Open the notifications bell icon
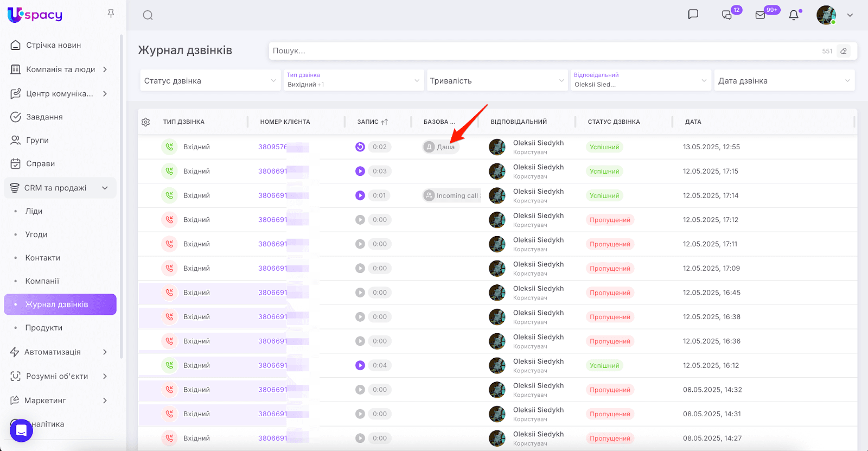The height and width of the screenshot is (451, 868). pos(794,15)
